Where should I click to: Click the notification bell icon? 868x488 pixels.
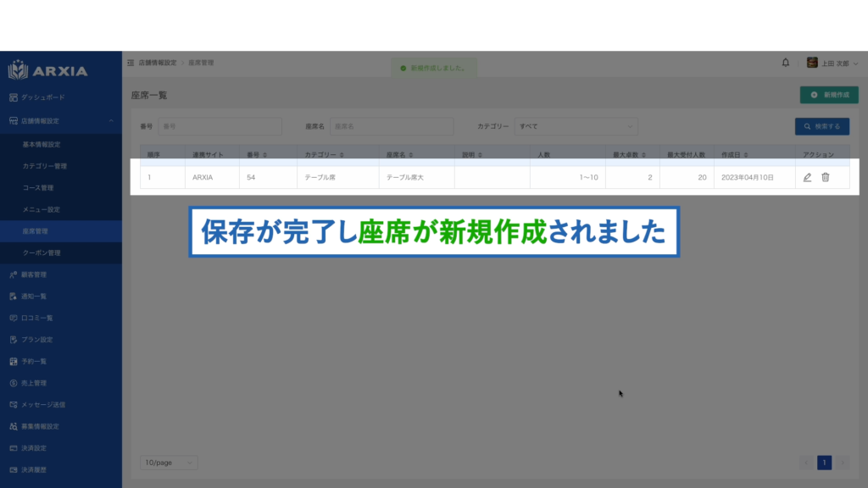(x=786, y=63)
